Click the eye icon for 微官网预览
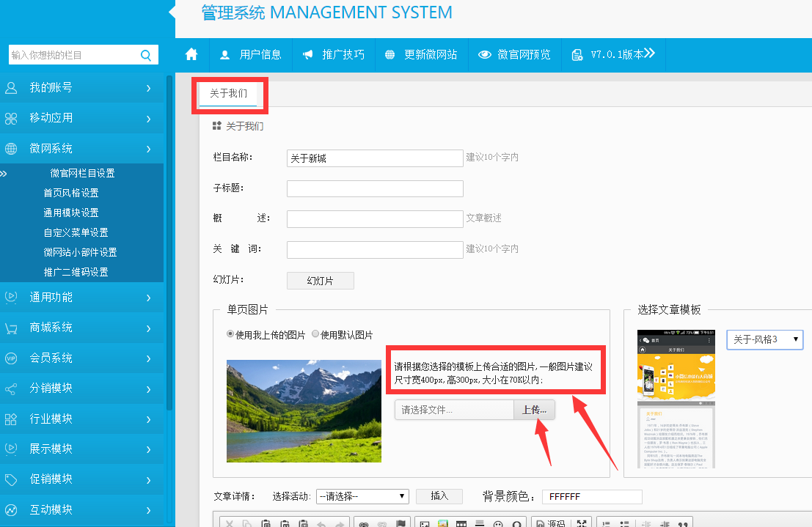 click(484, 55)
